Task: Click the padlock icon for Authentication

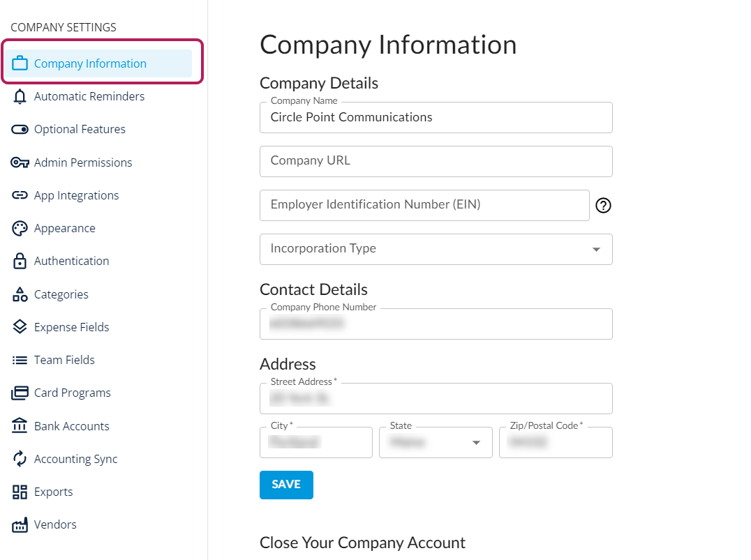Action: coord(20,261)
